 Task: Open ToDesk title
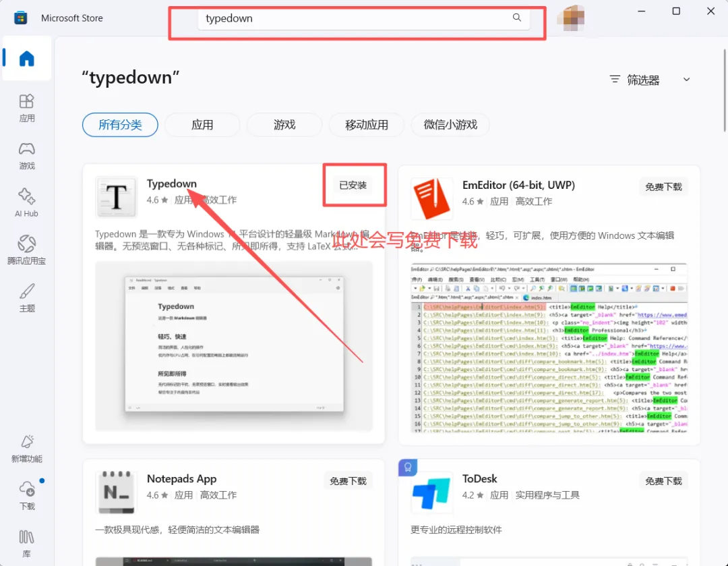coord(480,478)
